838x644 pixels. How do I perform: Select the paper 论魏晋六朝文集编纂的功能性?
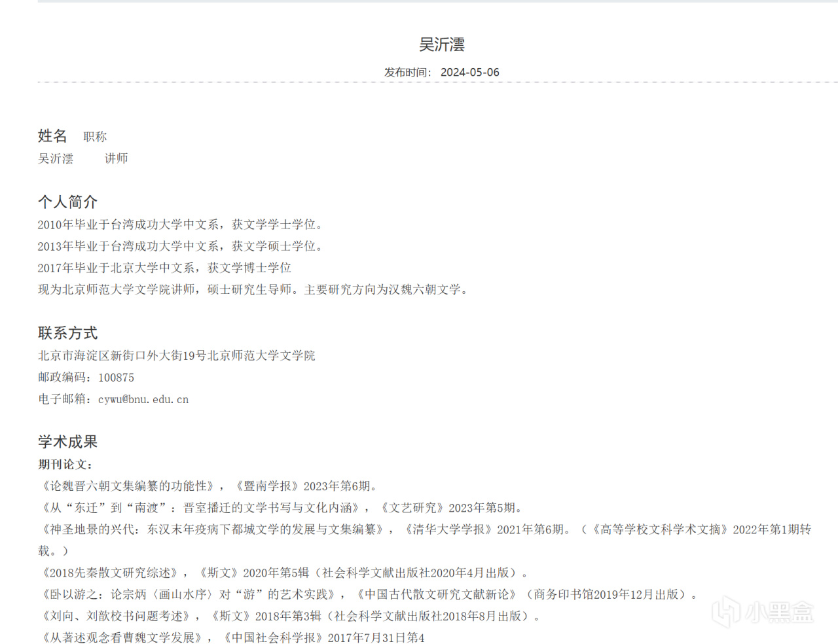point(208,486)
